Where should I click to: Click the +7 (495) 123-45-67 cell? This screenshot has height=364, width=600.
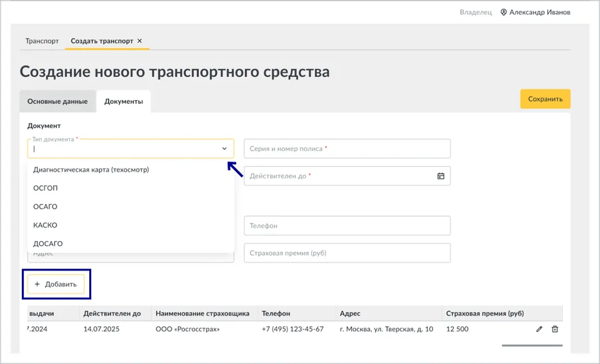tap(293, 329)
